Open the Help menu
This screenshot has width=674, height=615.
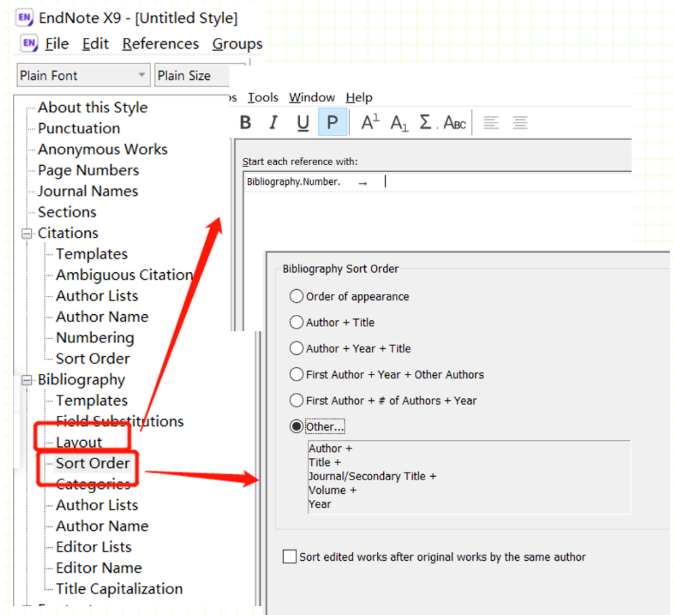coord(359,98)
